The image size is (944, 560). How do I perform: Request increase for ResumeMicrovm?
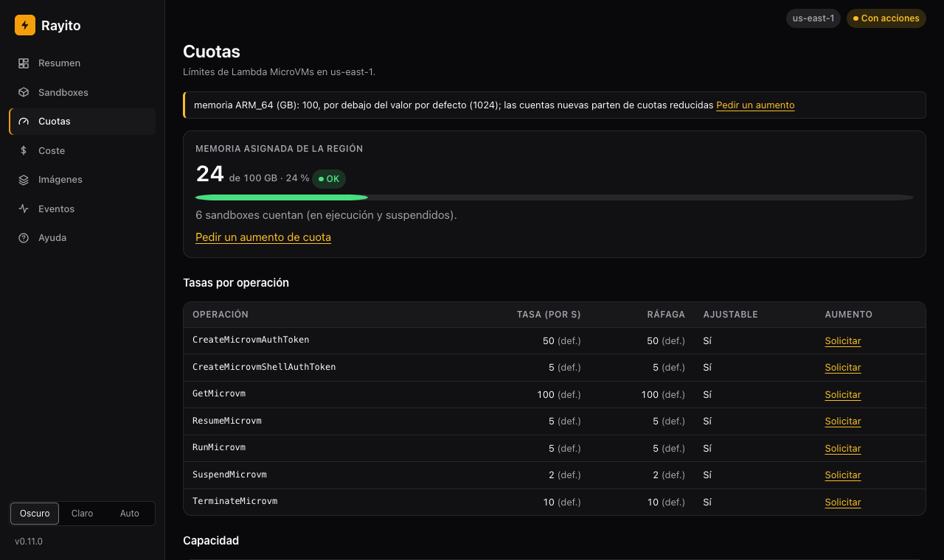843,421
